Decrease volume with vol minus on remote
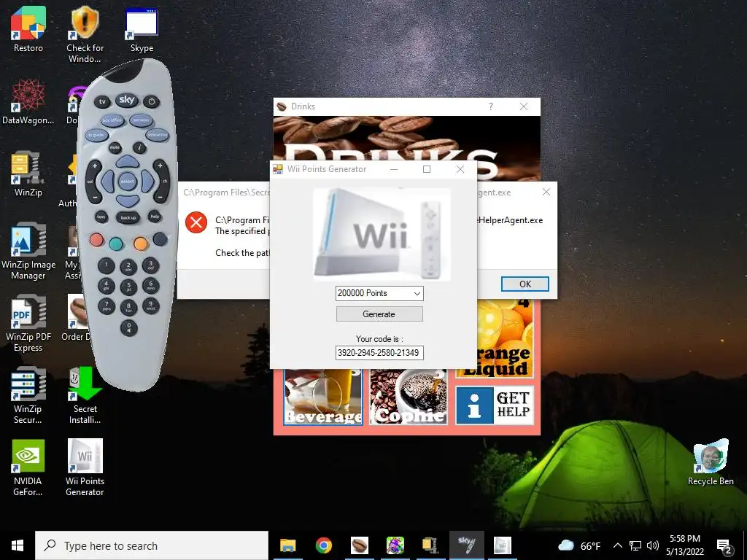747x560 pixels. 94,197
